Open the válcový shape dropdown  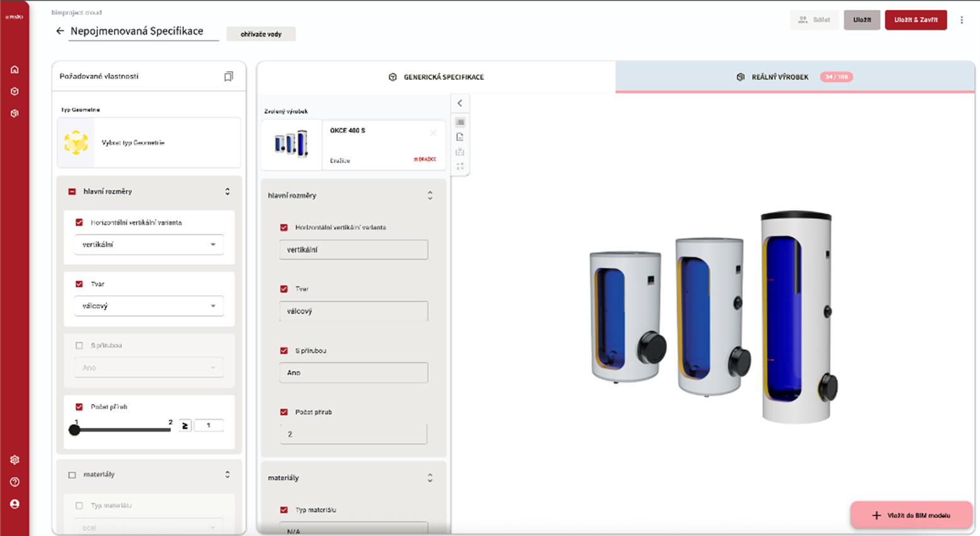[149, 306]
